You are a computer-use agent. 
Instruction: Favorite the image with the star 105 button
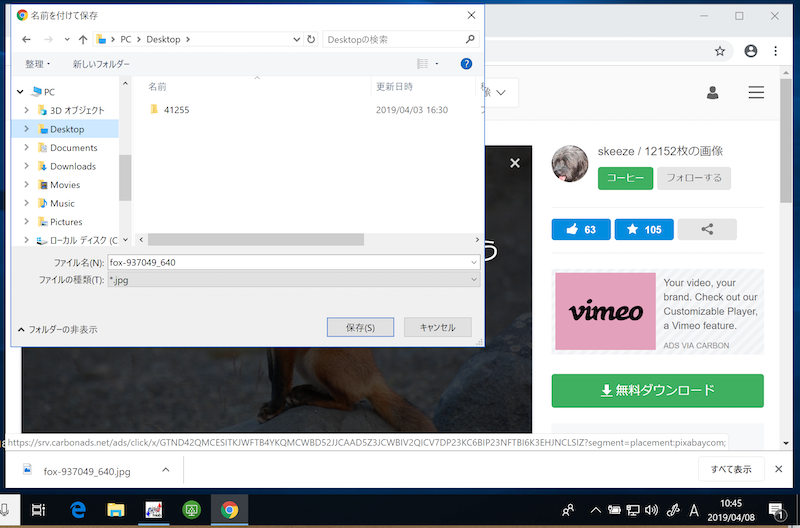pos(643,229)
